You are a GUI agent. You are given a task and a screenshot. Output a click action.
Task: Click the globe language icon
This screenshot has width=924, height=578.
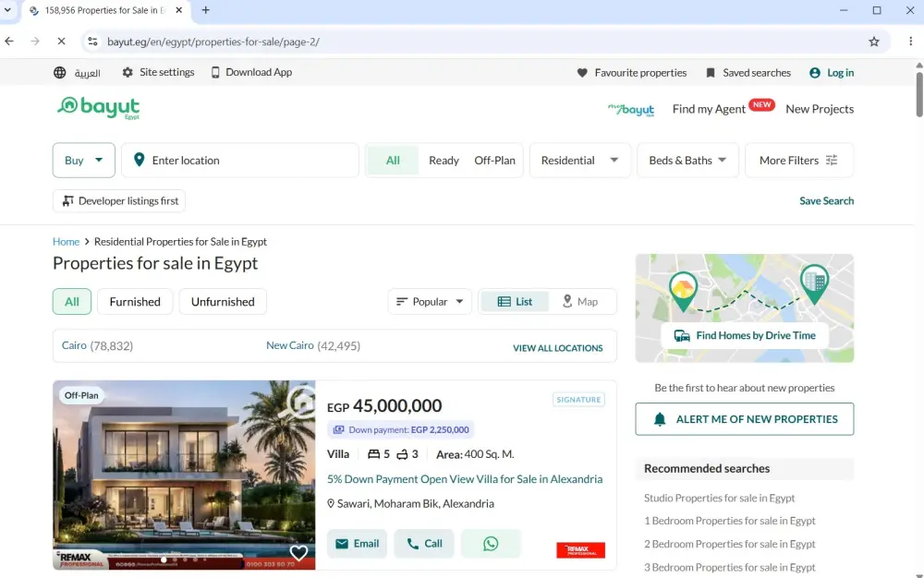click(59, 72)
